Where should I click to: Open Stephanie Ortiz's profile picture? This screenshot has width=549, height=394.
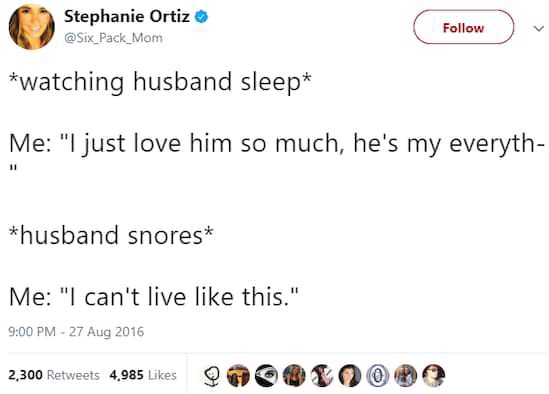[32, 27]
